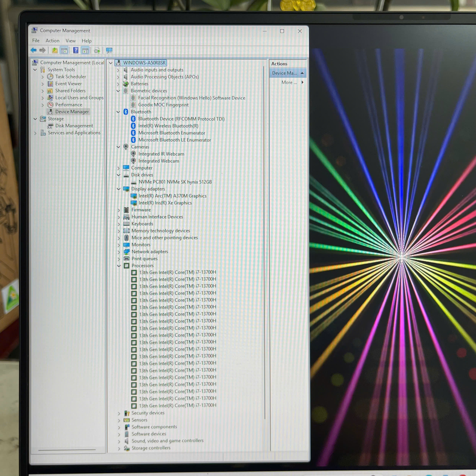Viewport: 476px width, 476px height.
Task: Click the Security devices icon
Action: pyautogui.click(x=127, y=413)
